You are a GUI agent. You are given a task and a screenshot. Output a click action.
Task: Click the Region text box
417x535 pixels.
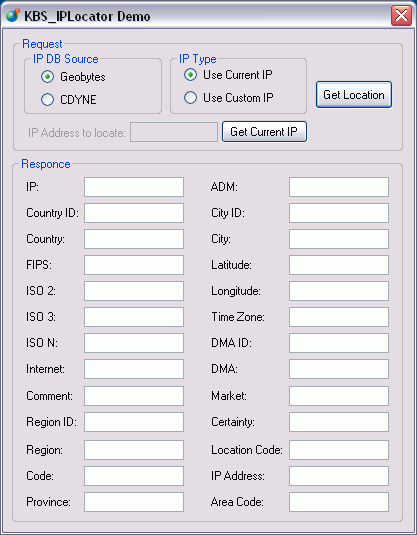click(134, 450)
